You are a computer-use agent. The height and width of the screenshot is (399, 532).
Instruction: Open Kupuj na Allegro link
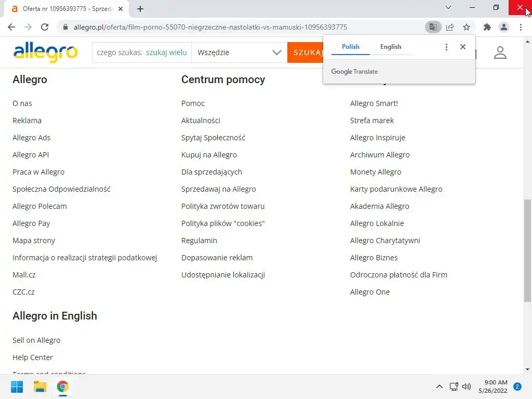tap(209, 155)
